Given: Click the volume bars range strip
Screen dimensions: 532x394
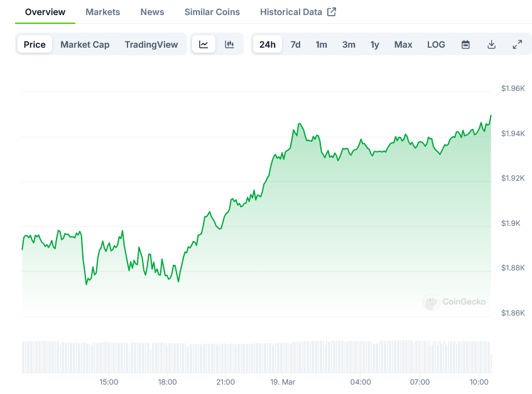Looking at the screenshot, I should (x=256, y=357).
